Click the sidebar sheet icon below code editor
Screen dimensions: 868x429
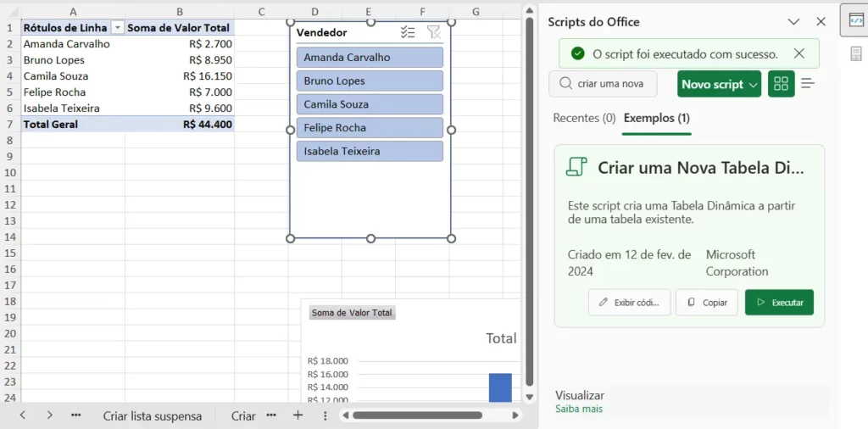coord(856,53)
